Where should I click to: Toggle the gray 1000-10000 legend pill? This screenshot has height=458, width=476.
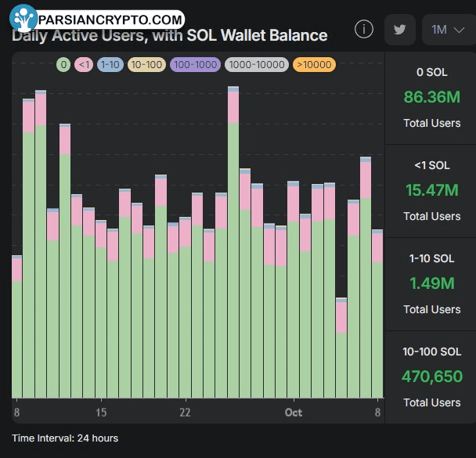point(257,65)
